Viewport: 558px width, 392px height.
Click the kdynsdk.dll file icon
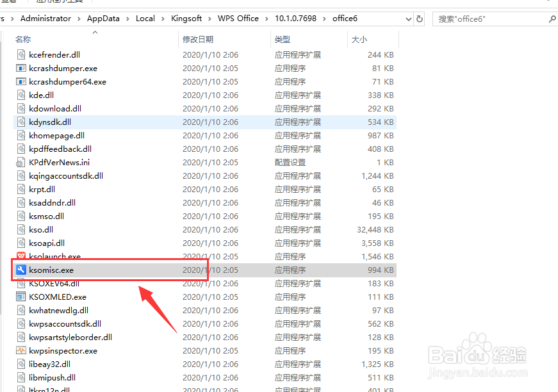(21, 122)
